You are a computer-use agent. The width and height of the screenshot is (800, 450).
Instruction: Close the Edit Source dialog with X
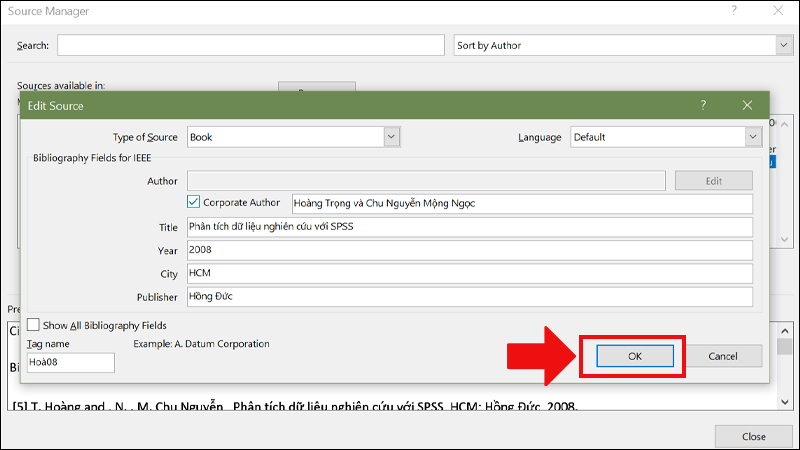click(747, 105)
